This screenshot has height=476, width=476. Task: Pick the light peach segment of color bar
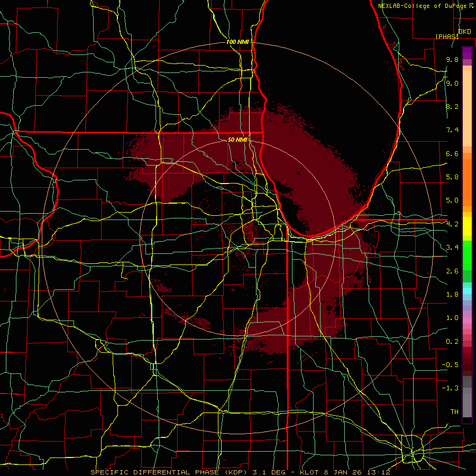coord(467,108)
